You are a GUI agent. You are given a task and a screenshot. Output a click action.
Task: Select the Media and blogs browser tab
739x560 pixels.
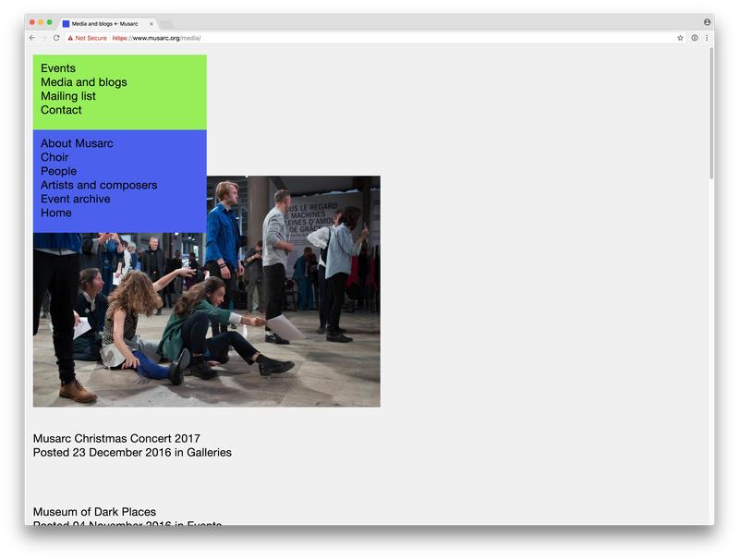(x=107, y=24)
